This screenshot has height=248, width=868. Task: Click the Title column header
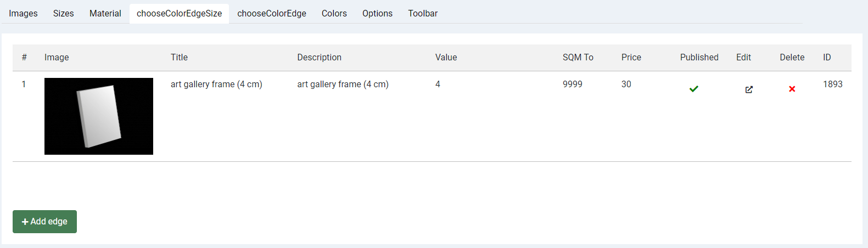tap(179, 57)
